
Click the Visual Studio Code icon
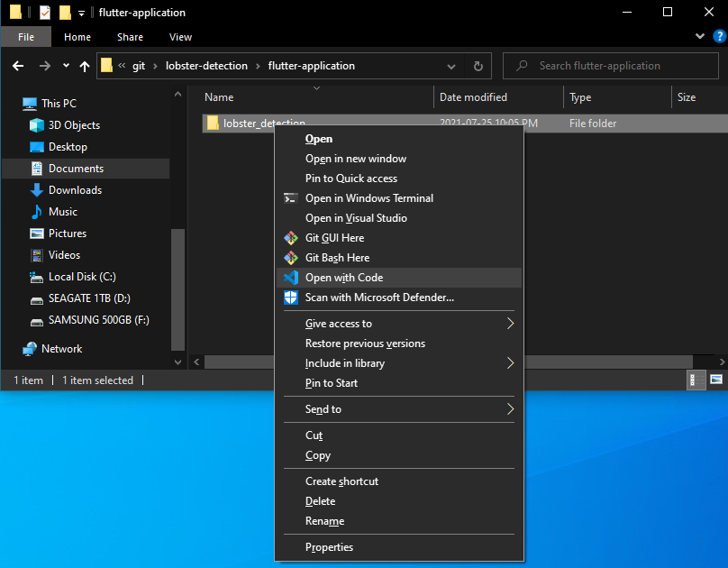291,278
